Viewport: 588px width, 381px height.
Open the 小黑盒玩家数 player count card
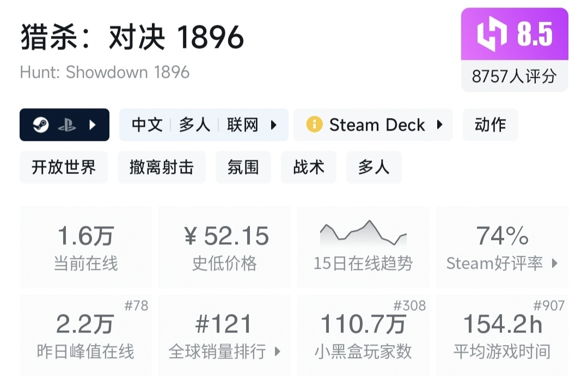pyautogui.click(x=363, y=335)
